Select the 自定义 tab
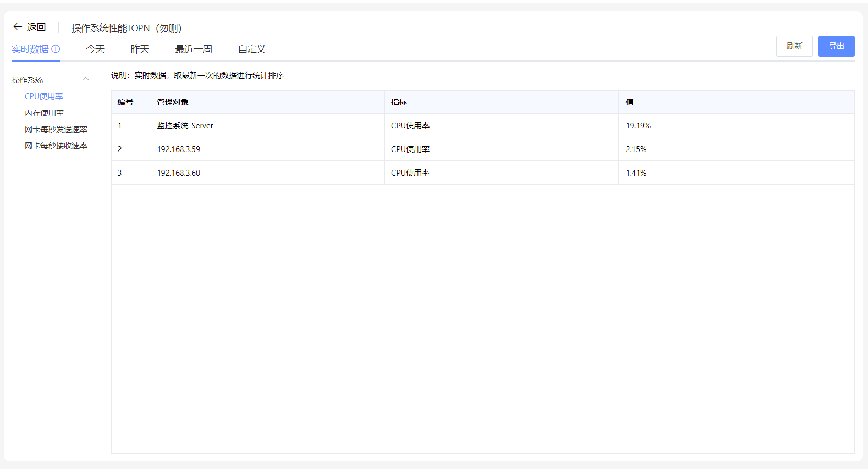868x473 pixels. click(x=251, y=49)
